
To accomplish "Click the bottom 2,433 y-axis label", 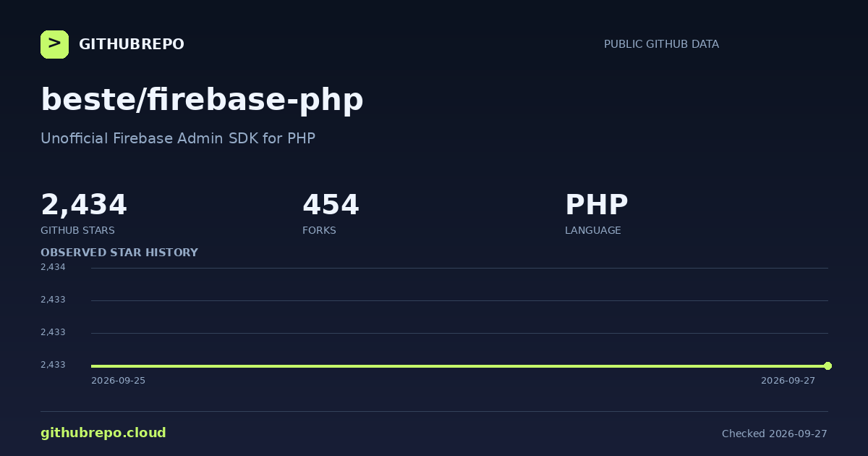I will 53,365.
